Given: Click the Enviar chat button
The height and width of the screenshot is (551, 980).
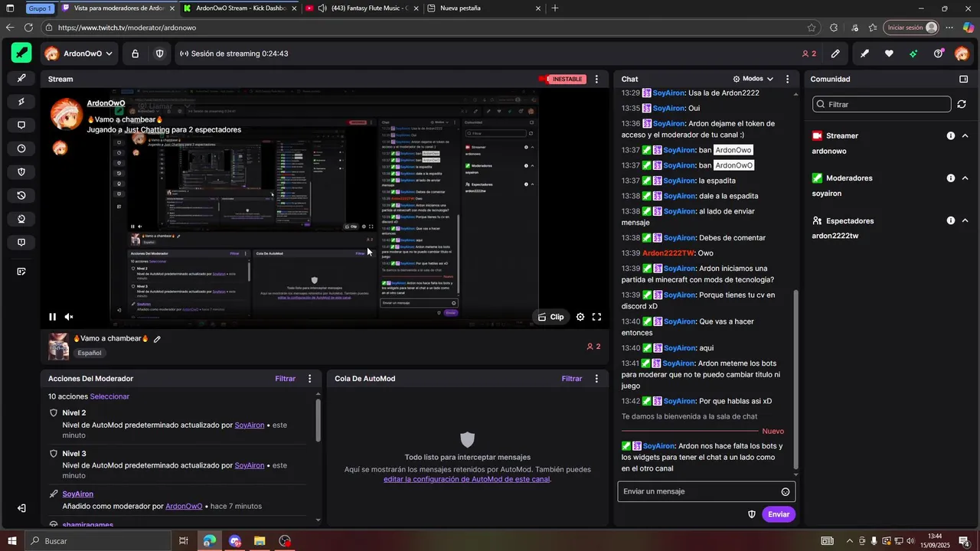Looking at the screenshot, I should coord(779,514).
